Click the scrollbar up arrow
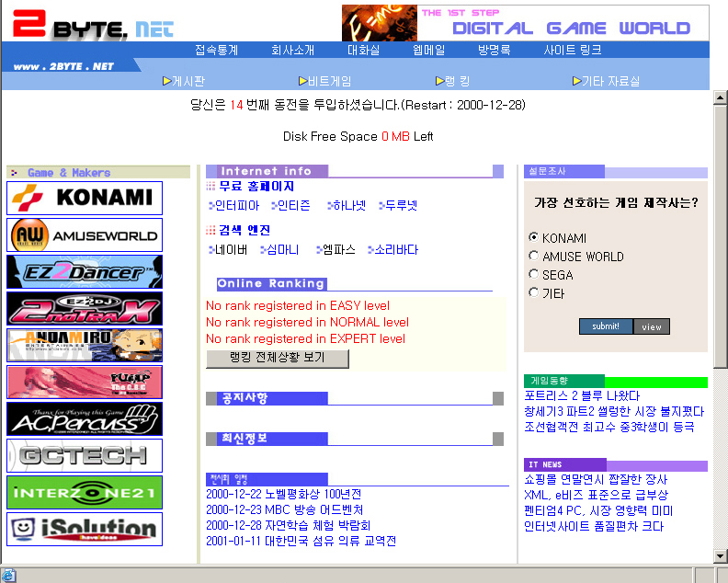Viewport: 728px width, 583px height. click(720, 97)
